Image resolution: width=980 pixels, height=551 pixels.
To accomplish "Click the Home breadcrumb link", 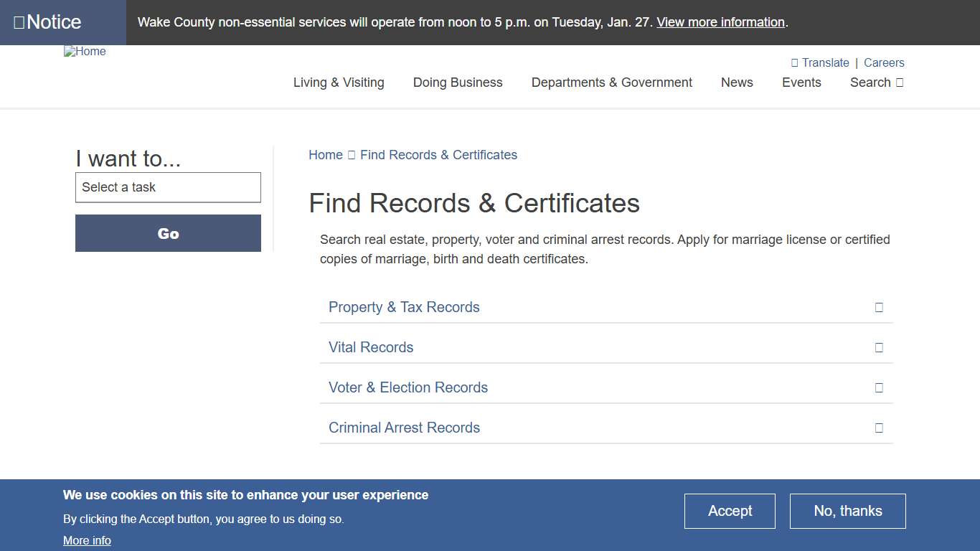I will (325, 154).
